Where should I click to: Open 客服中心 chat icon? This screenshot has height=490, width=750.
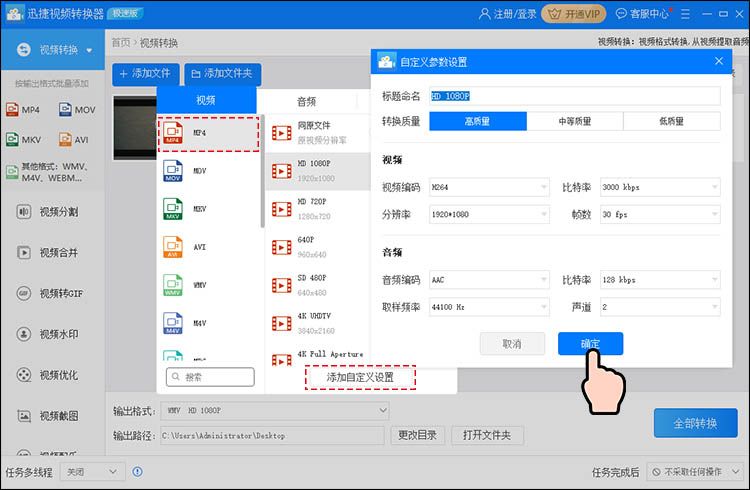coord(621,14)
